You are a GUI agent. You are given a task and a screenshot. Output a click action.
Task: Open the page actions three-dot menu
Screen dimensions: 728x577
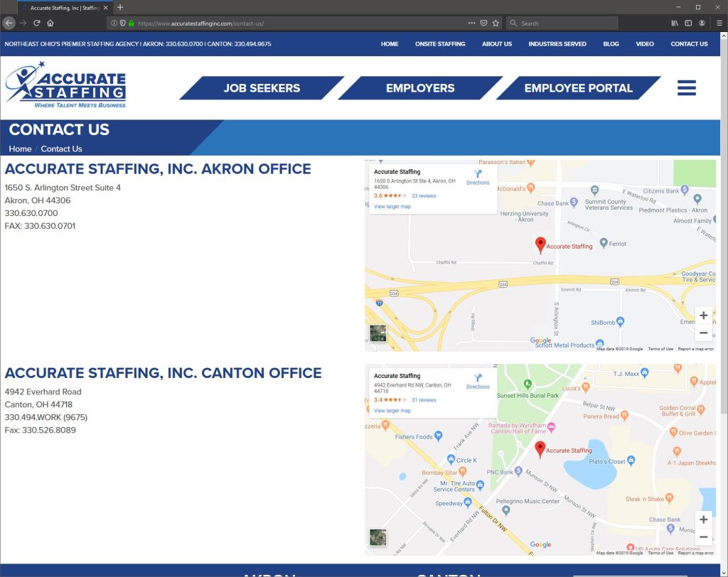471,23
